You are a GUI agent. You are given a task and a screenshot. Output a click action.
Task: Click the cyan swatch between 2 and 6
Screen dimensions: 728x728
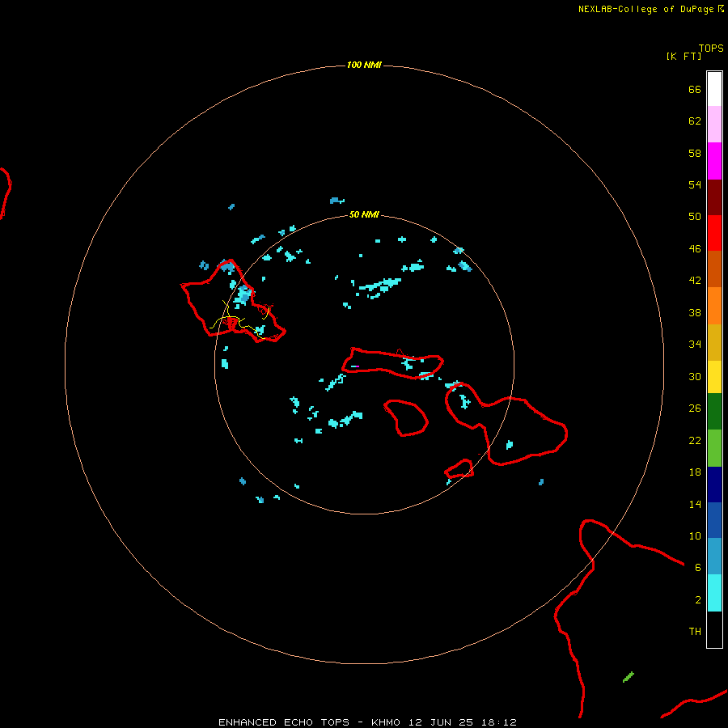click(714, 592)
